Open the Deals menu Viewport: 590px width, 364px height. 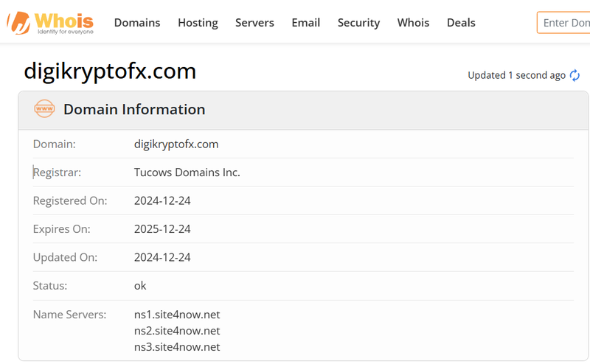tap(461, 23)
